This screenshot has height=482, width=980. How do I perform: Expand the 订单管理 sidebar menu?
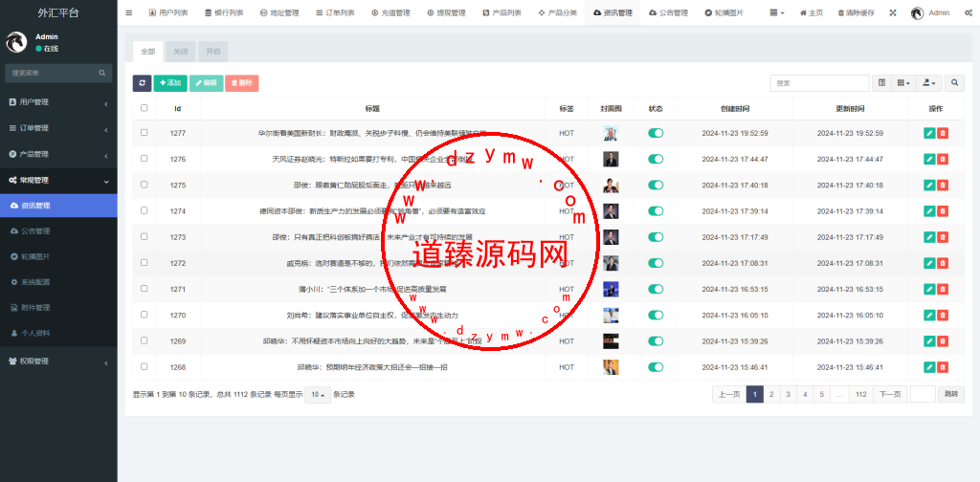pyautogui.click(x=58, y=128)
